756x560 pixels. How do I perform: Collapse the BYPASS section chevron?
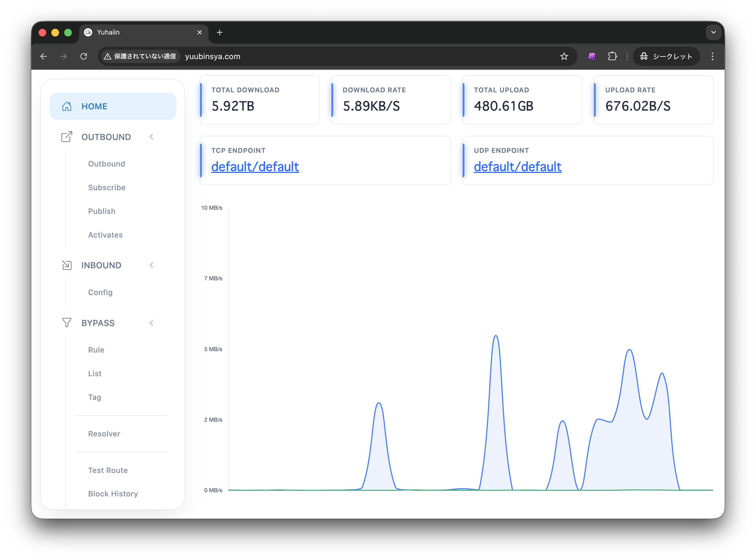pos(151,323)
